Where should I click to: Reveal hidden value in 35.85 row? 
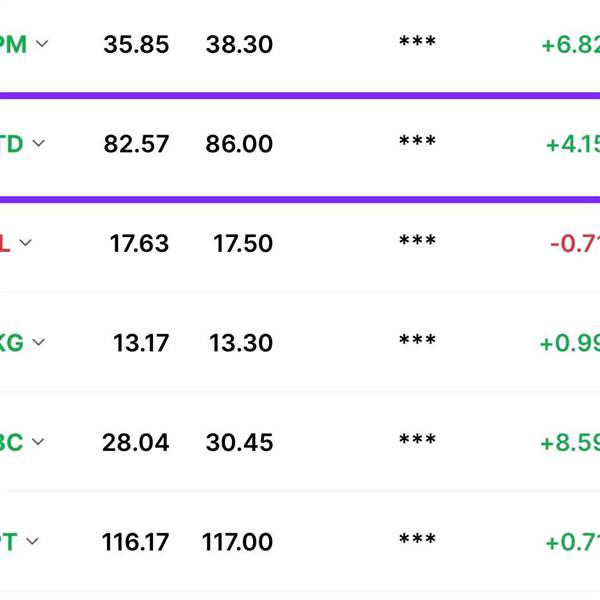pos(417,41)
